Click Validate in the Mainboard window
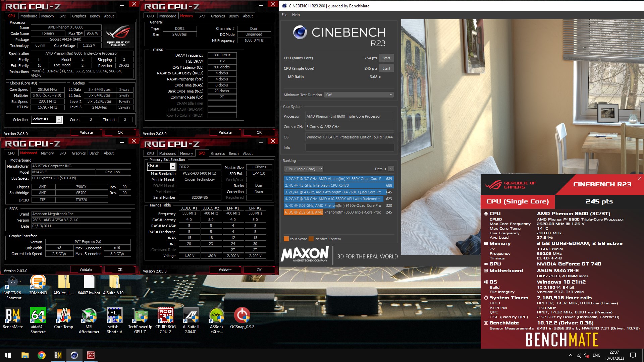 (86, 269)
